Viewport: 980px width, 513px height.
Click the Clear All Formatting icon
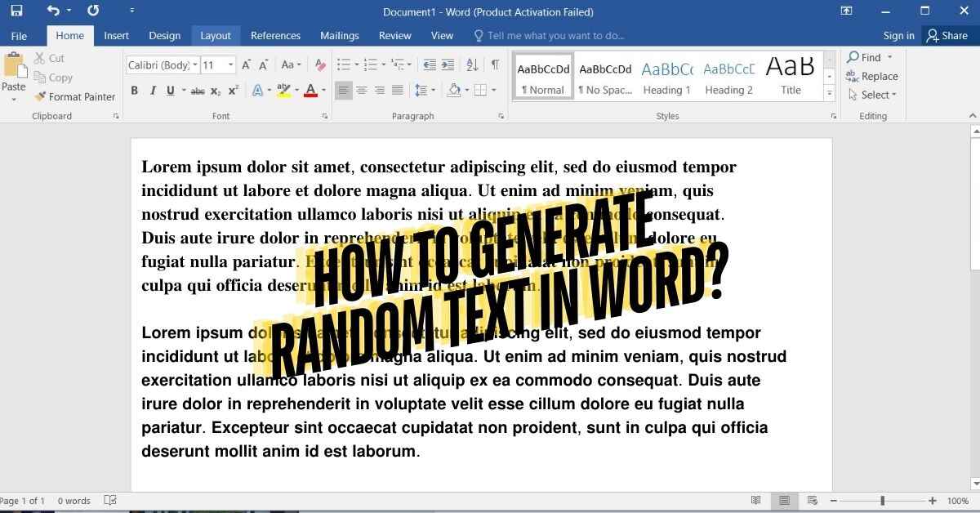click(x=320, y=65)
